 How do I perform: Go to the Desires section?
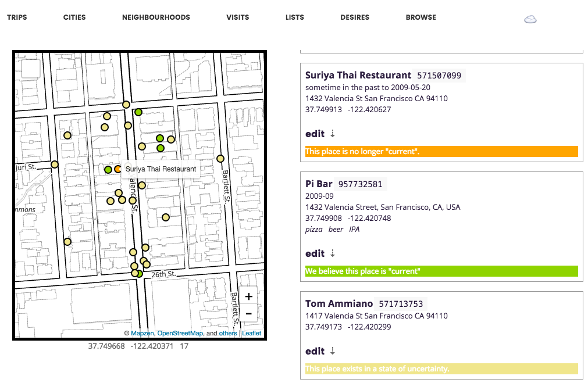point(355,17)
